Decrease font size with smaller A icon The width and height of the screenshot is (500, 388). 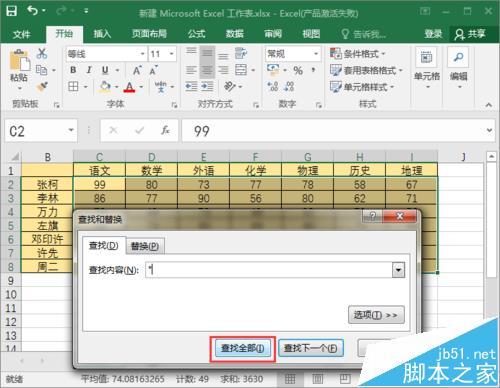[153, 70]
